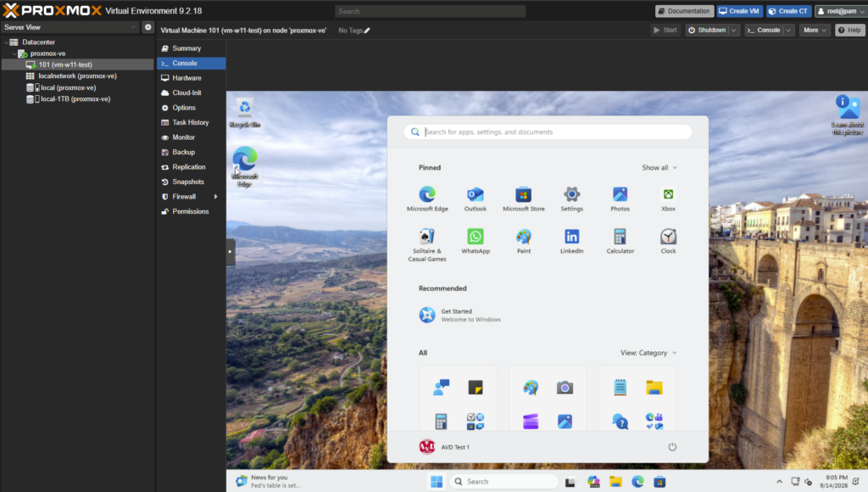Expand the noVNC side panel handle
The height and width of the screenshot is (492, 868).
click(231, 252)
